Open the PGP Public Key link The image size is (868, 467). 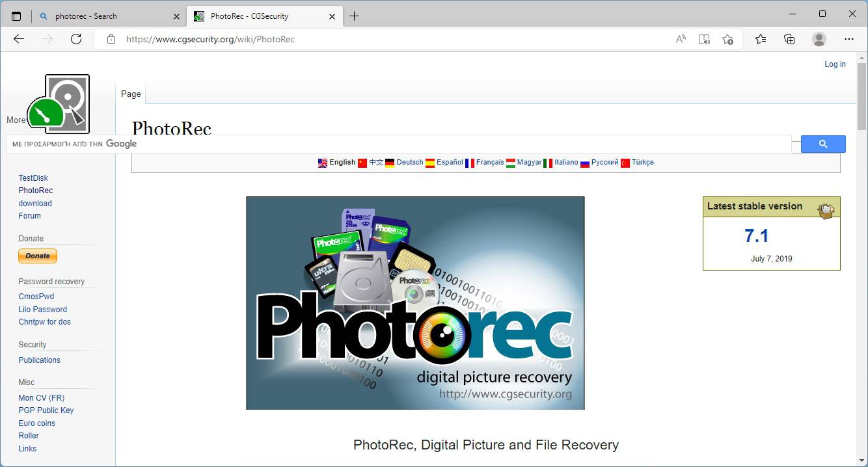[46, 410]
